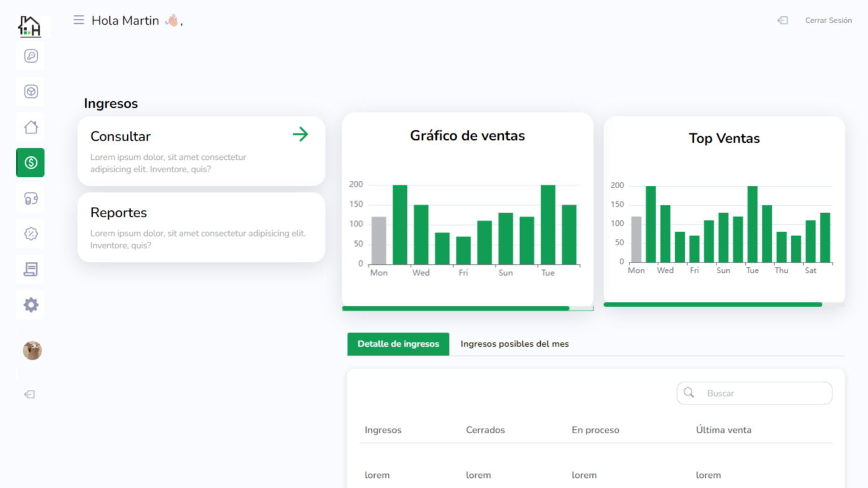Click the logout icon at sidebar bottom

[x=30, y=394]
